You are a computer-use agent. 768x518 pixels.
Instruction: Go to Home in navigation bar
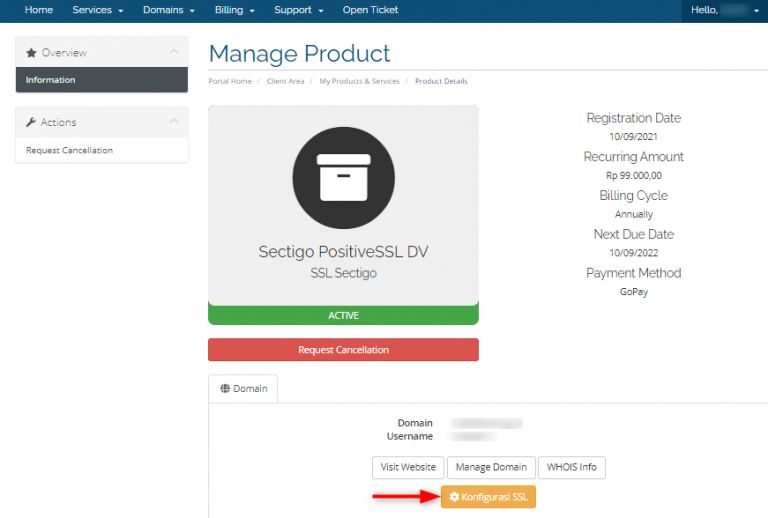[39, 10]
